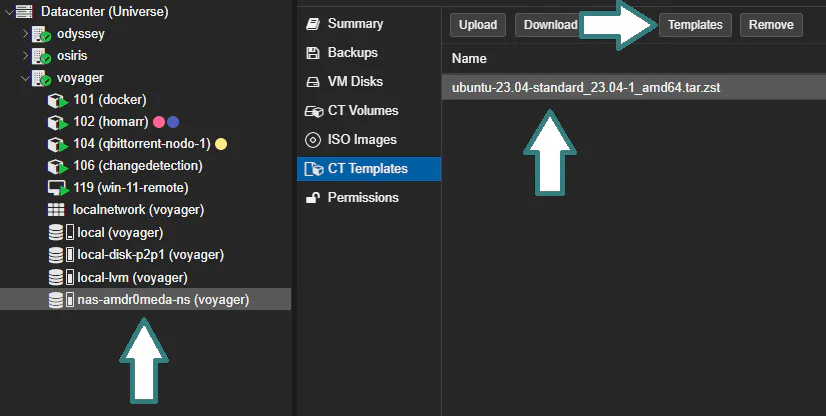This screenshot has height=416, width=826.
Task: Click the yellow tag on qbittorrent-nodo-1
Action: pyautogui.click(x=221, y=144)
